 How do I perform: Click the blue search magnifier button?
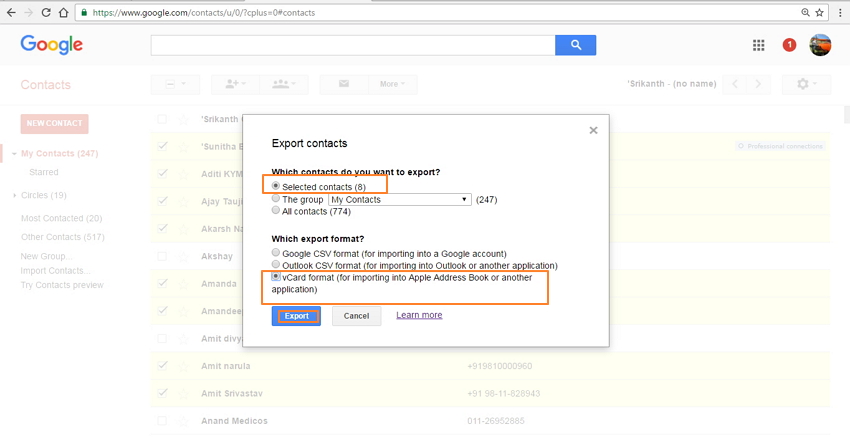(x=575, y=45)
